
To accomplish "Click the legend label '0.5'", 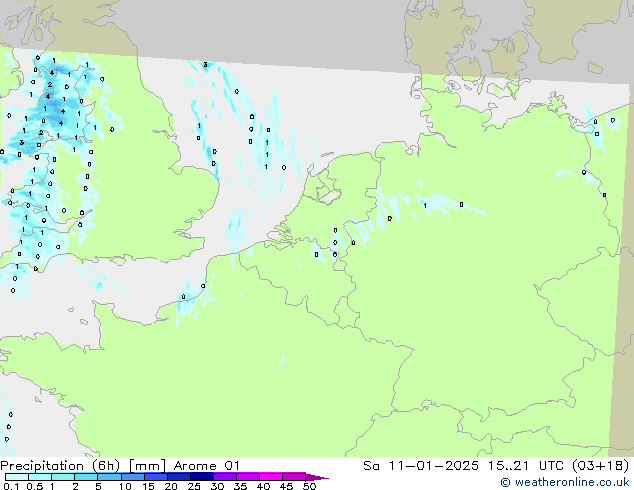I will [35, 486].
